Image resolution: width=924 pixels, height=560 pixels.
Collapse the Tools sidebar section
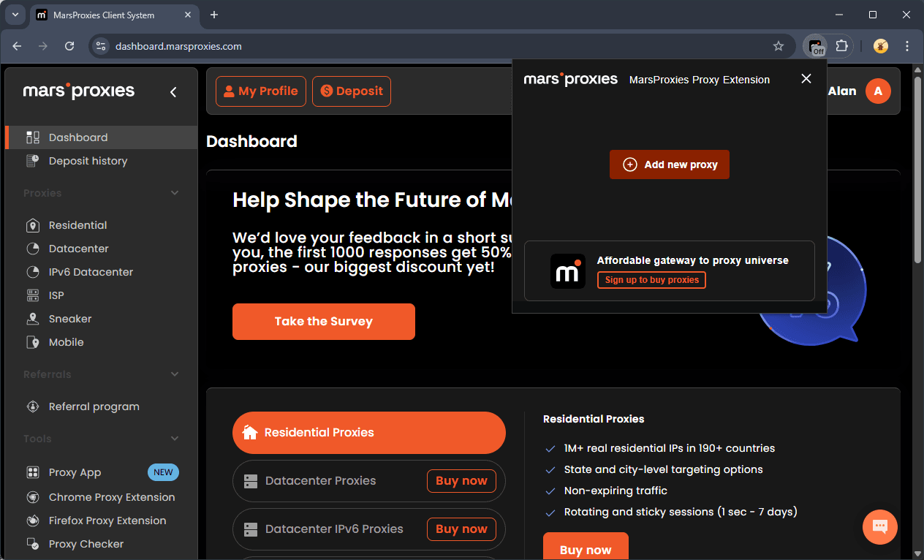click(175, 439)
